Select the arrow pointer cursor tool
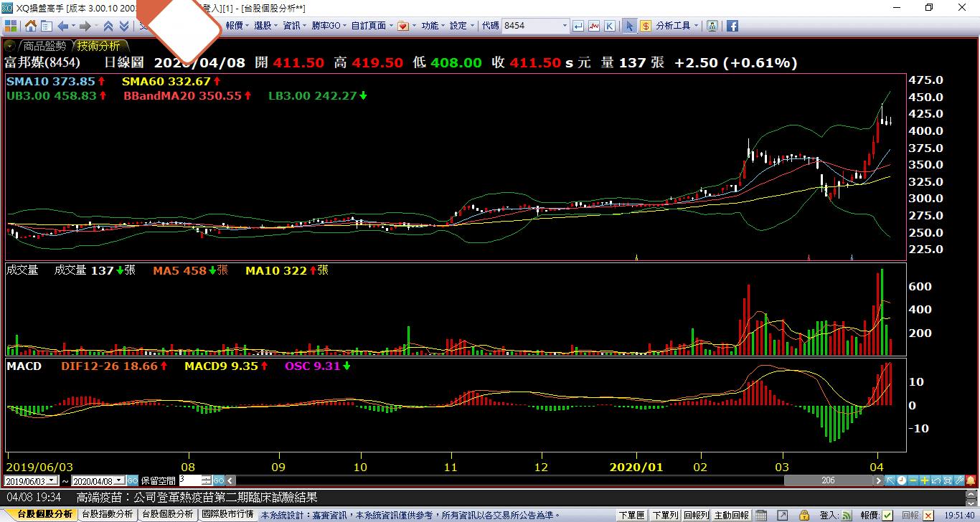The height and width of the screenshot is (522, 980). coord(629,26)
